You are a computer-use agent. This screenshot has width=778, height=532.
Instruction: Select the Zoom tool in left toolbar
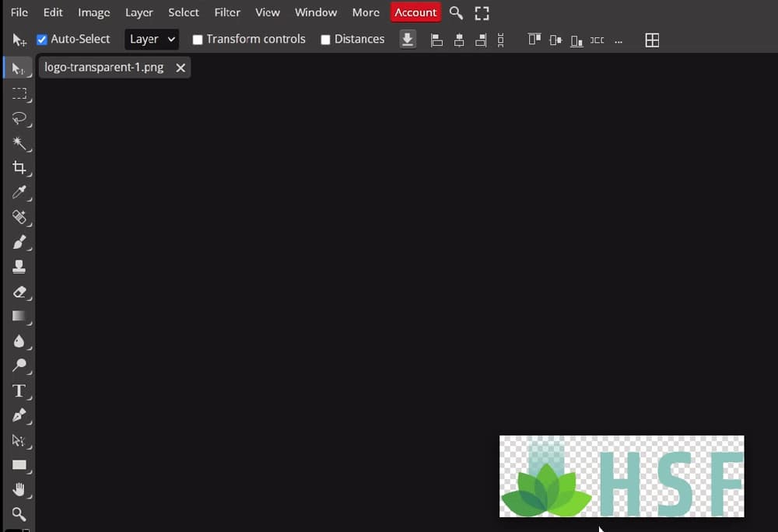click(x=19, y=514)
